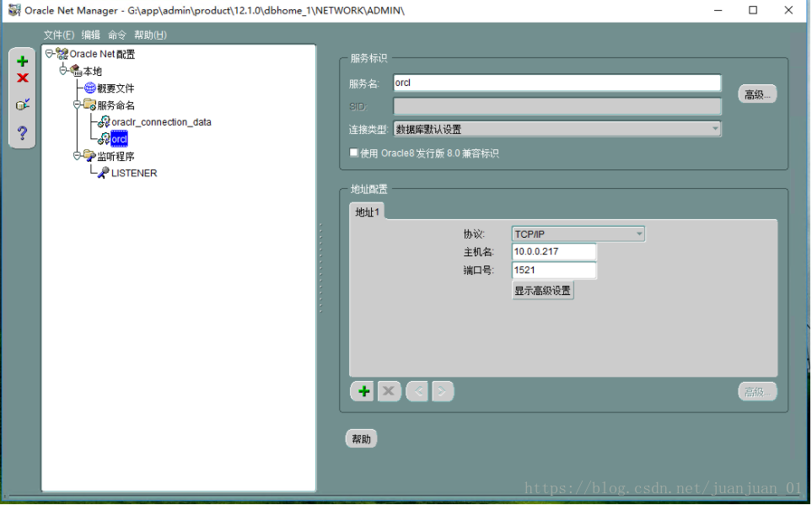Toggle 使用 Oracle8 发行版 8.0 兼容标识 checkbox
Image resolution: width=812 pixels, height=505 pixels.
[x=353, y=153]
